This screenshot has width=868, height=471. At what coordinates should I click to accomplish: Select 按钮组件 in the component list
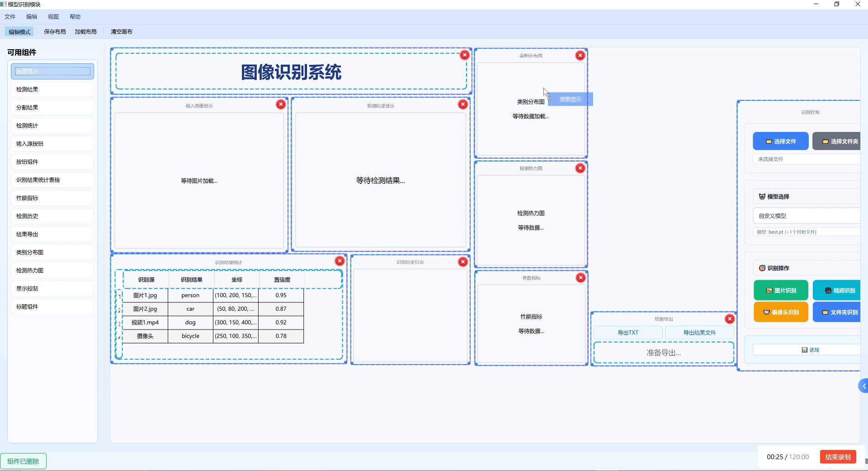52,162
